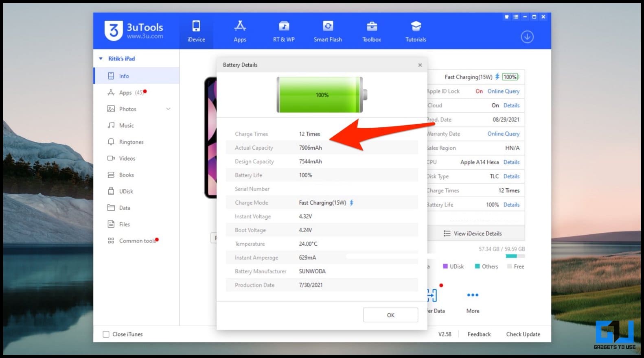Click the Common tools grid icon
This screenshot has height=358, width=644.
111,240
